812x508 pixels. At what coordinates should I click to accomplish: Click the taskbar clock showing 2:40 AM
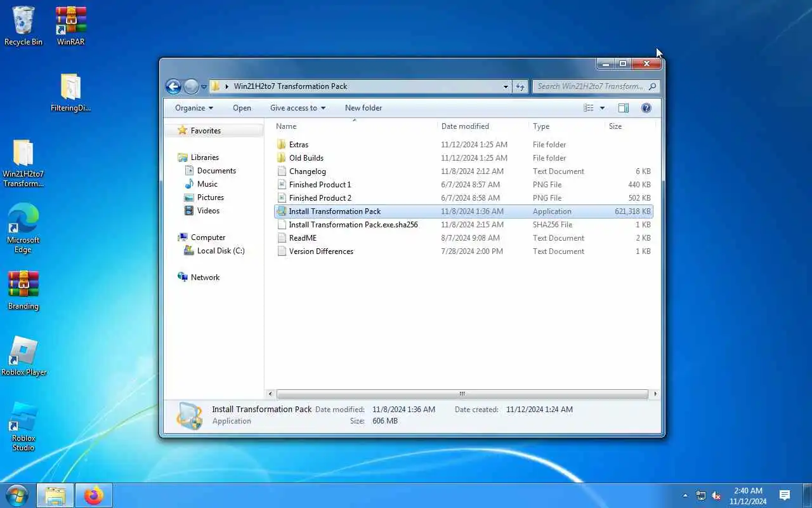pyautogui.click(x=748, y=496)
